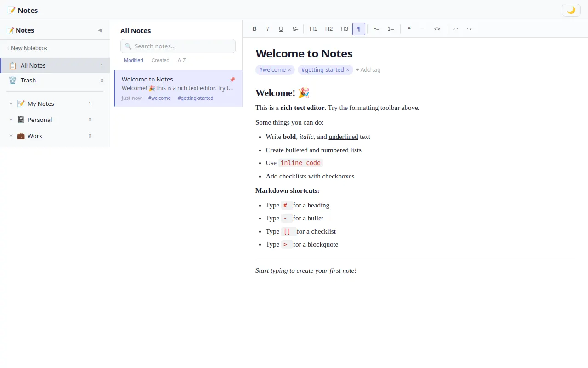Toggle bold formatting in toolbar
This screenshot has height=368, width=588.
tap(254, 29)
